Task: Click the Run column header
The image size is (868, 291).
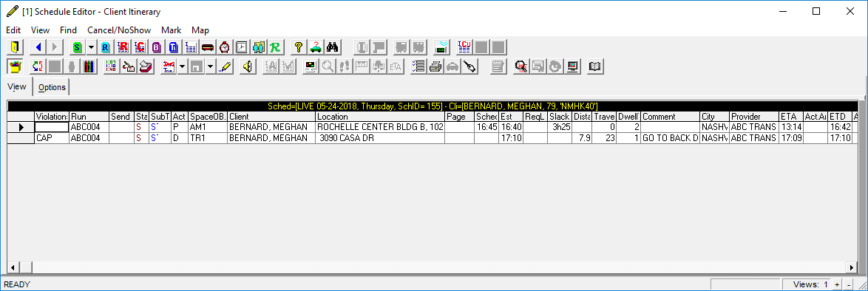Action: click(x=89, y=117)
